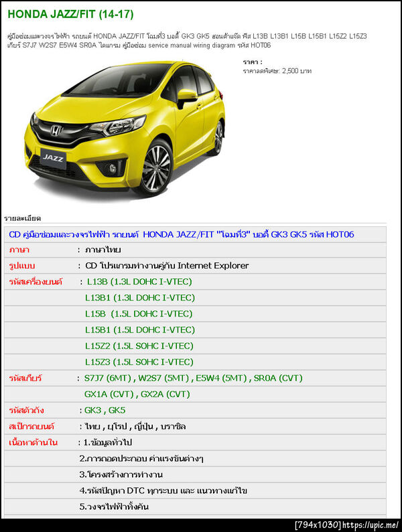Click the S7J7 (6MT) gearbox code
This screenshot has width=402, height=532.
click(x=108, y=378)
